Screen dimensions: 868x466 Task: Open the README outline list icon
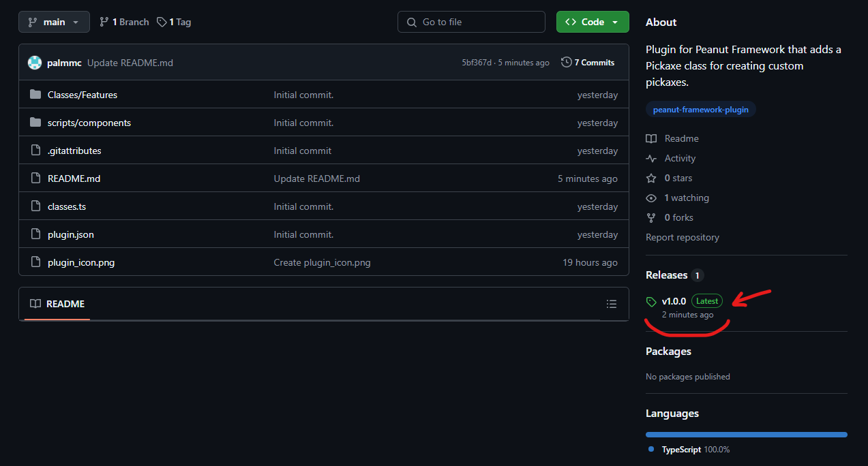tap(612, 304)
